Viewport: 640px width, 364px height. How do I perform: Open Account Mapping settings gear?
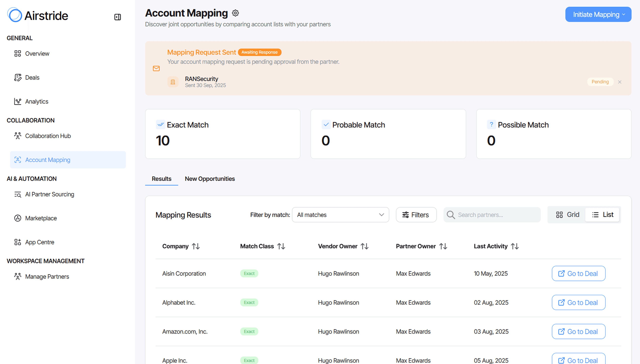click(235, 13)
